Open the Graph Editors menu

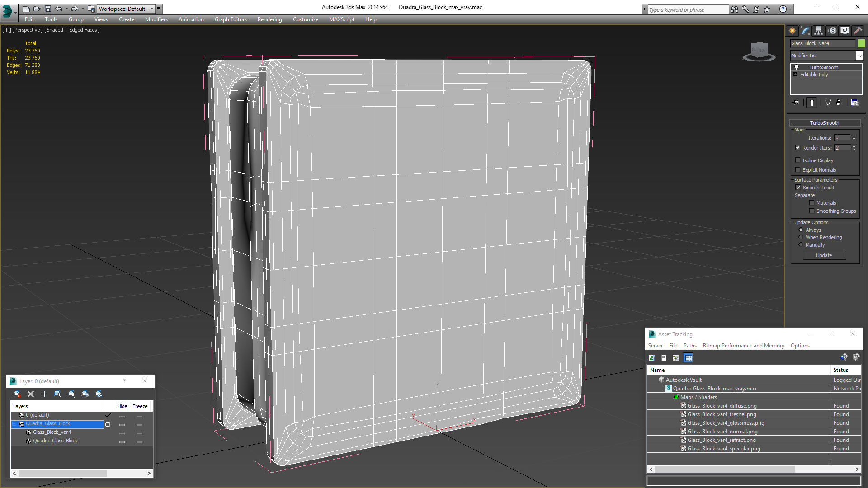231,19
